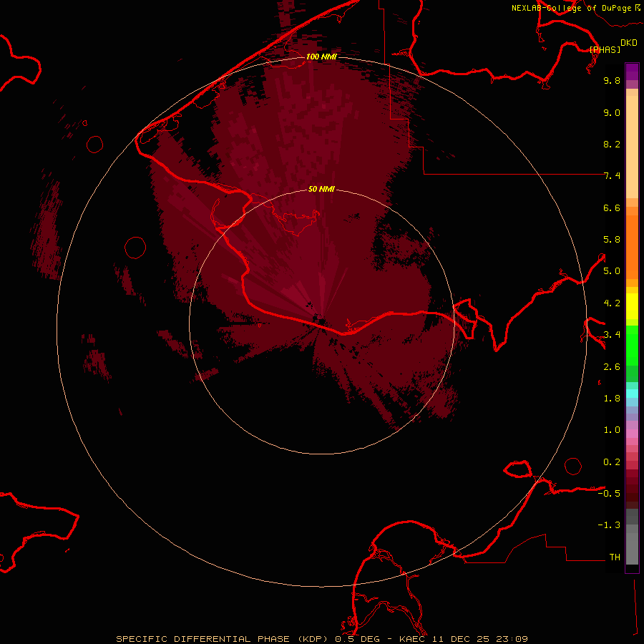Click the bright green segment of color bar

pyautogui.click(x=632, y=346)
